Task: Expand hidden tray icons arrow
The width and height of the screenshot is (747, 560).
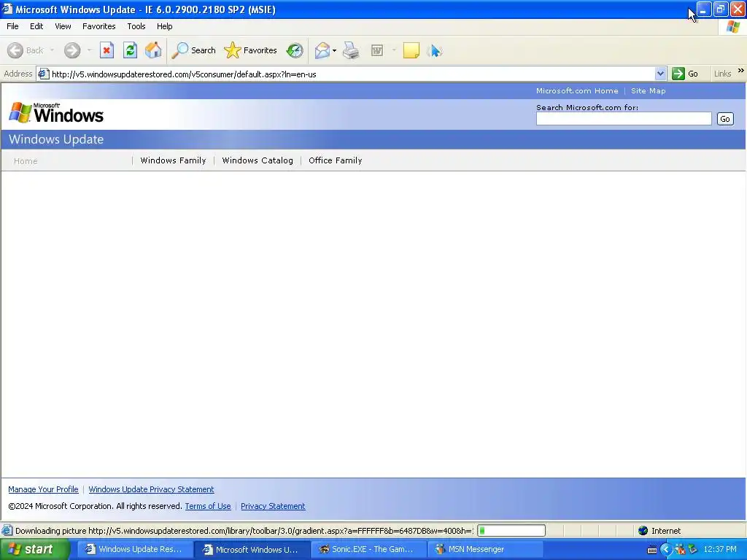Action: (665, 550)
